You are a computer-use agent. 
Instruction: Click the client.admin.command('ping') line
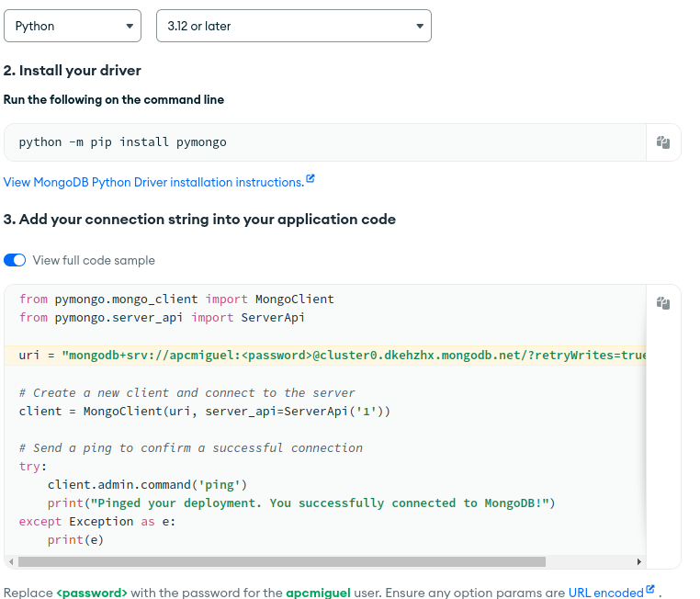(147, 484)
